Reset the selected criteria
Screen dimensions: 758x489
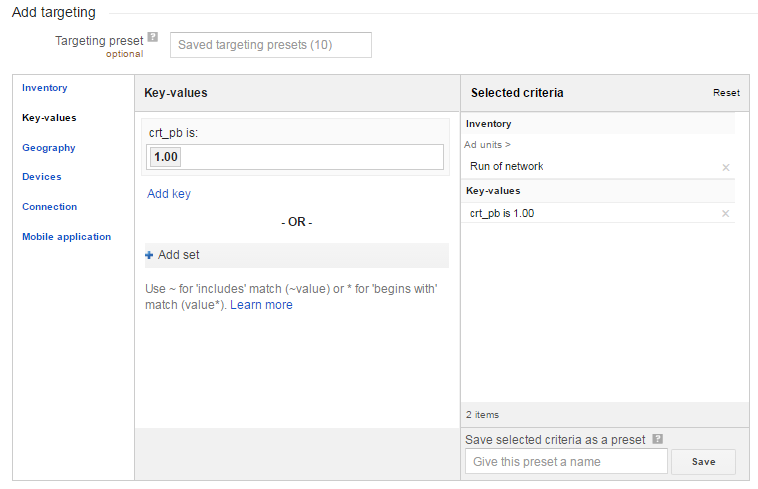pyautogui.click(x=726, y=93)
